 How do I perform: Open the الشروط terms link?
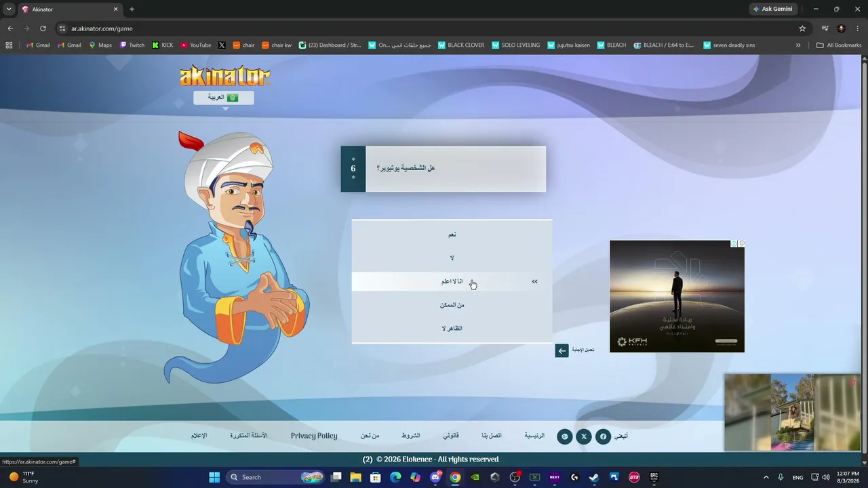[x=411, y=436]
